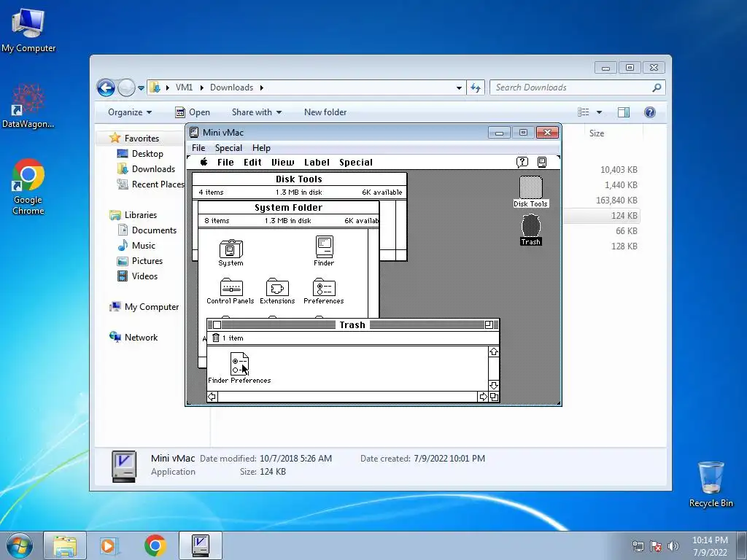Select Recent Places in Favorites

point(150,184)
